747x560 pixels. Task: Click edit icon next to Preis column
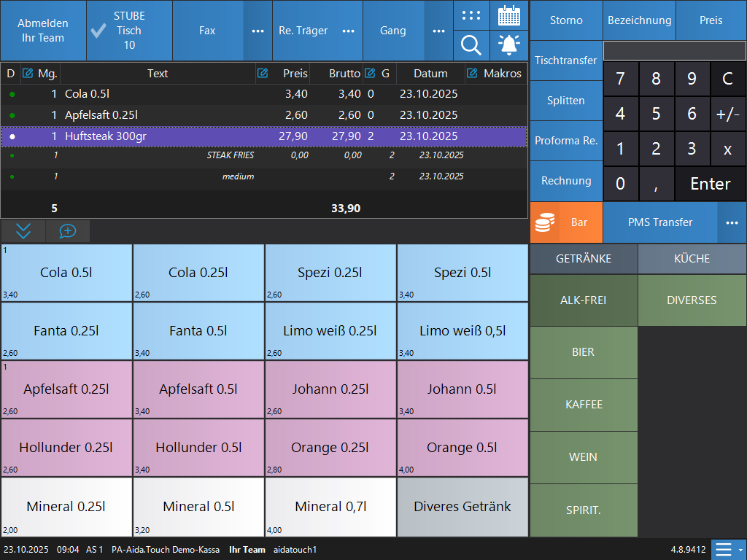tap(262, 73)
